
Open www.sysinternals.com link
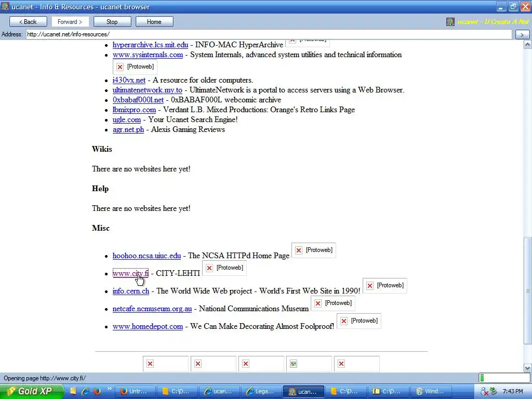[x=148, y=55]
